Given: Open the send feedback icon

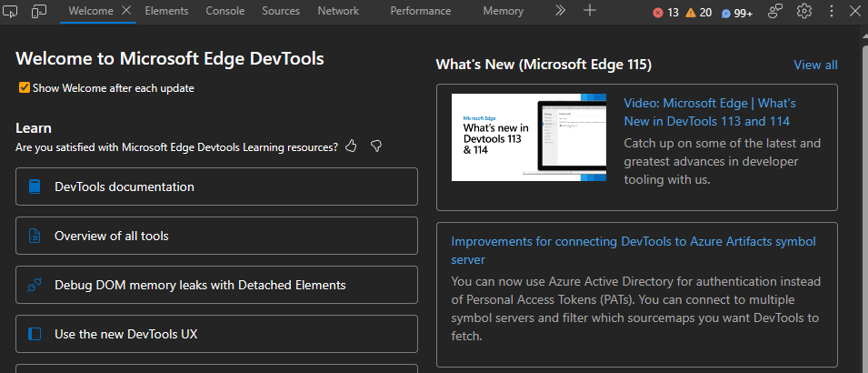Looking at the screenshot, I should 775,12.
